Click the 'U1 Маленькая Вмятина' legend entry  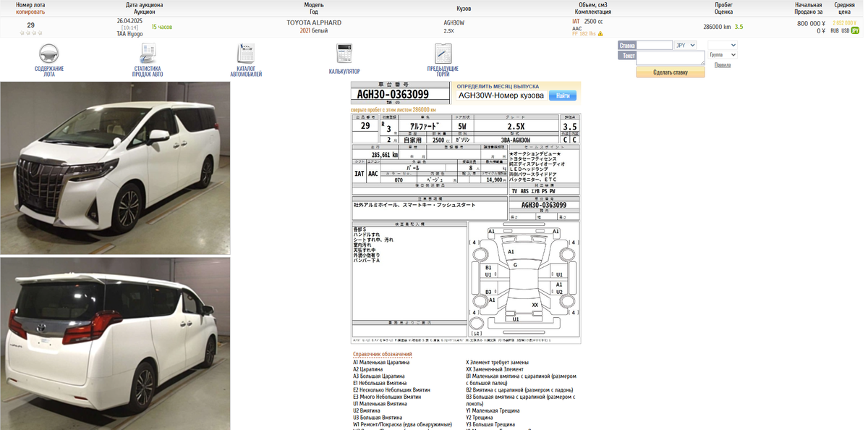(x=380, y=404)
